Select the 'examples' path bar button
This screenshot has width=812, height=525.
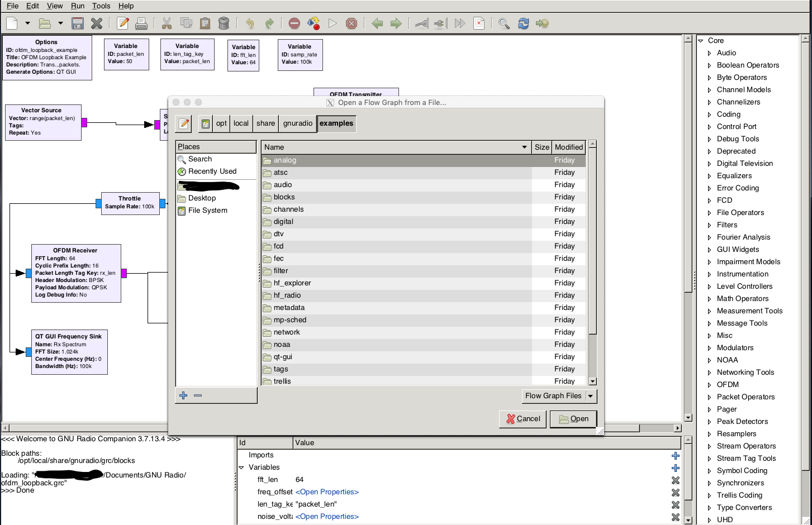[336, 123]
